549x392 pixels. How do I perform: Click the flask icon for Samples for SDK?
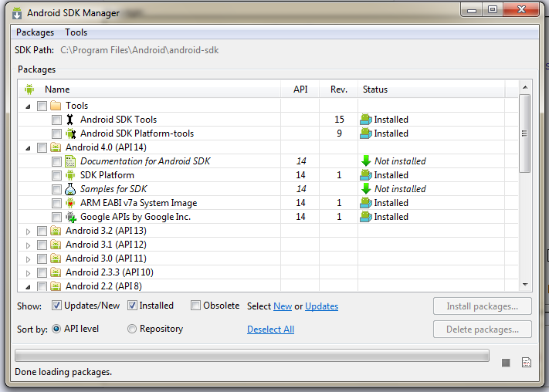click(x=70, y=189)
